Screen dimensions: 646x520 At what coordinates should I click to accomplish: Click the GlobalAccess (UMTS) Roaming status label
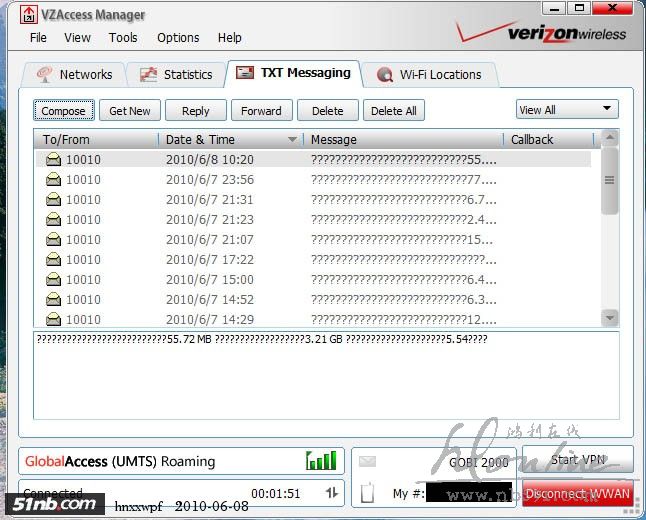tap(120, 461)
